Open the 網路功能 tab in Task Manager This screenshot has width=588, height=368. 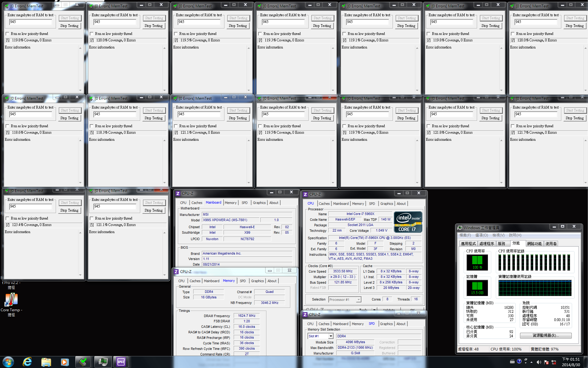534,243
